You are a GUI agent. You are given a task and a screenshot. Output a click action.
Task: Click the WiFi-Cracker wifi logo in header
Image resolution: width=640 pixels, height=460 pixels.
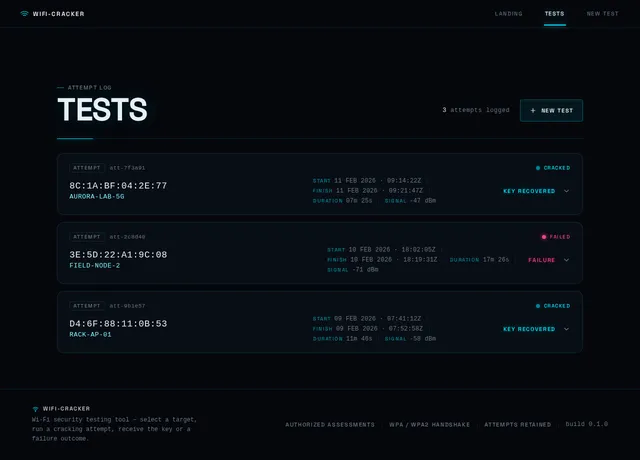(x=24, y=13)
